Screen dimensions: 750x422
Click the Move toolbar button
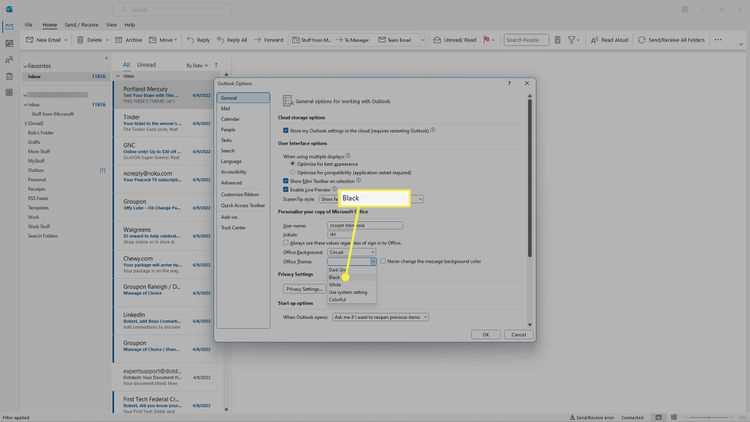coord(161,40)
